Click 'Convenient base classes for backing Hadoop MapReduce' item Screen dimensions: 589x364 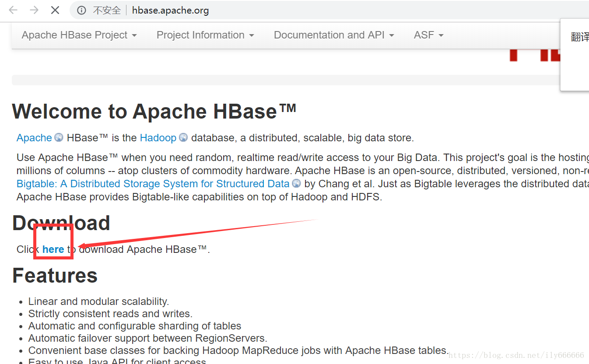pyautogui.click(x=239, y=350)
